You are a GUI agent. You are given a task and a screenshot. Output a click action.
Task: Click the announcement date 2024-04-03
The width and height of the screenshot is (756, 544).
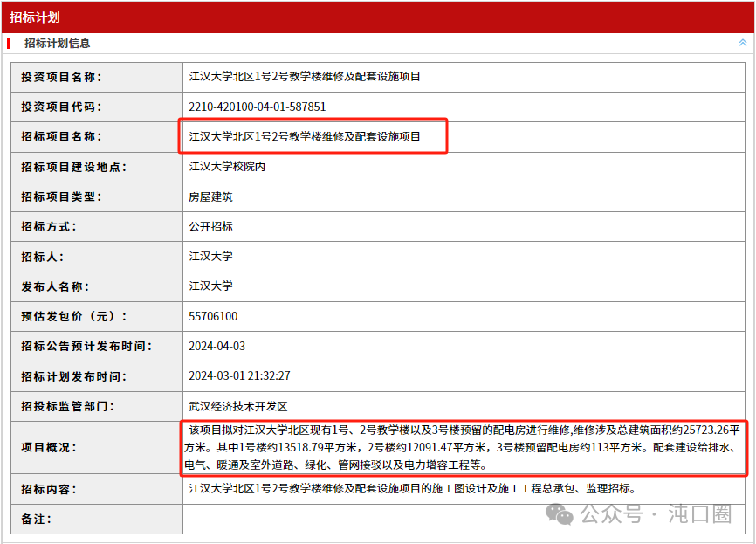click(216, 346)
